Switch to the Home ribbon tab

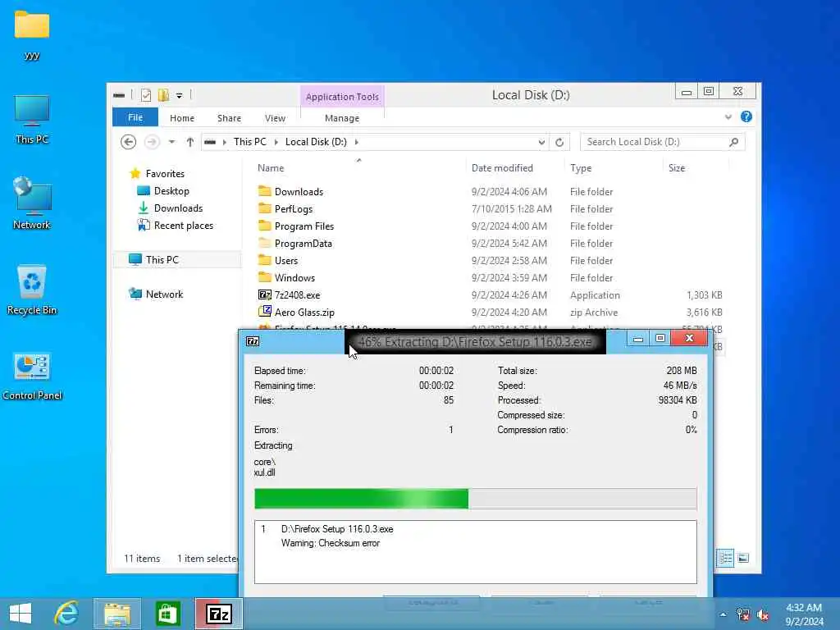(x=181, y=118)
